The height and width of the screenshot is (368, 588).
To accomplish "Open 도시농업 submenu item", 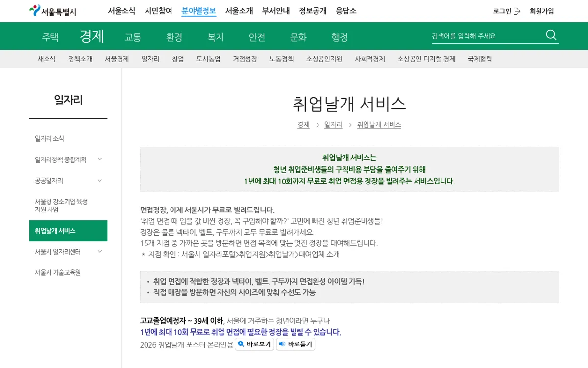I will pos(208,59).
